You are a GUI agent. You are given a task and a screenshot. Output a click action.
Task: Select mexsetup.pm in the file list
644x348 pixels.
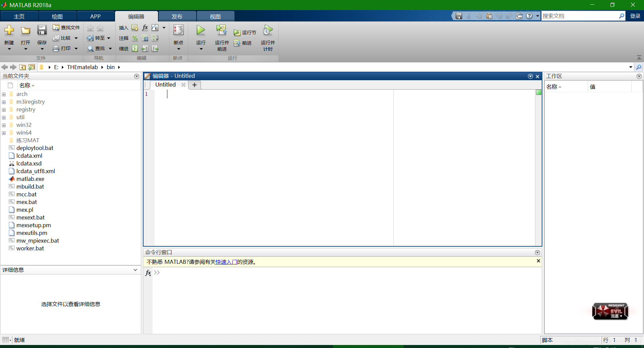click(x=34, y=226)
